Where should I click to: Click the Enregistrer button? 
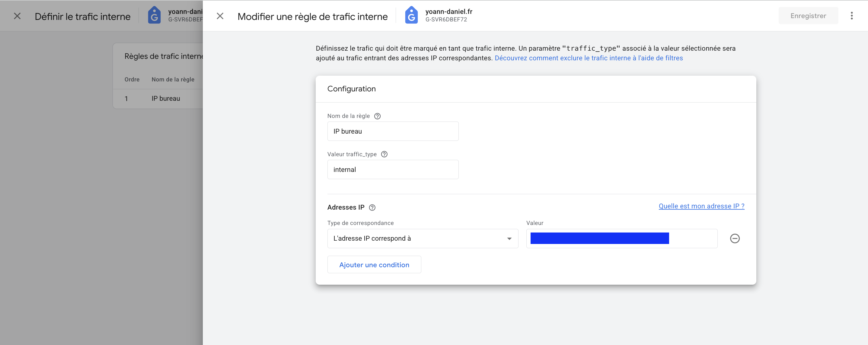(x=808, y=16)
